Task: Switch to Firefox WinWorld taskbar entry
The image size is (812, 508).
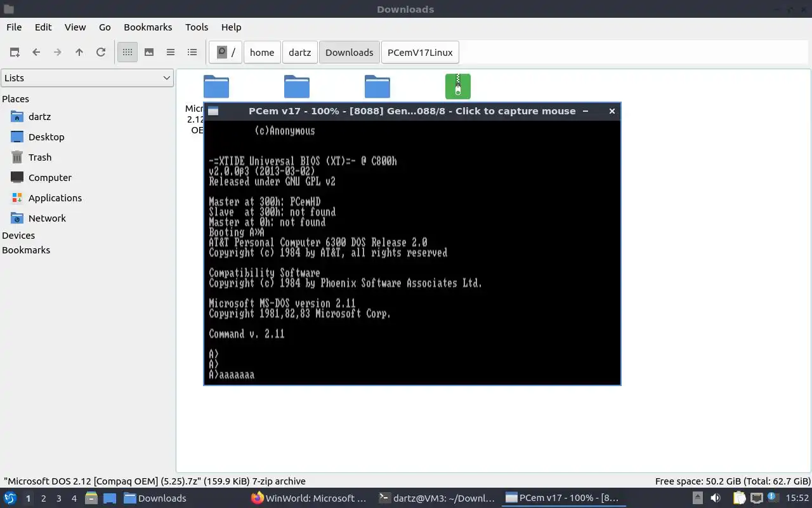Action: pyautogui.click(x=310, y=498)
